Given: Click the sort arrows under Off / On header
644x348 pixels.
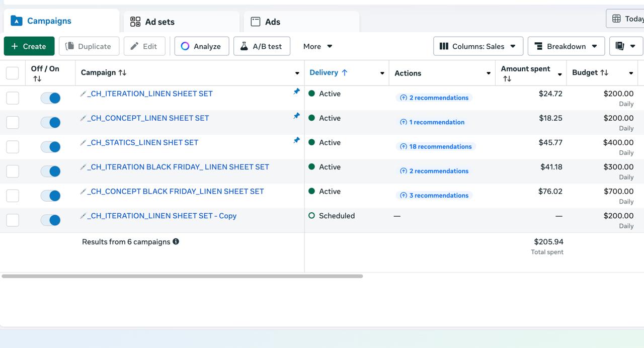Looking at the screenshot, I should coord(37,79).
